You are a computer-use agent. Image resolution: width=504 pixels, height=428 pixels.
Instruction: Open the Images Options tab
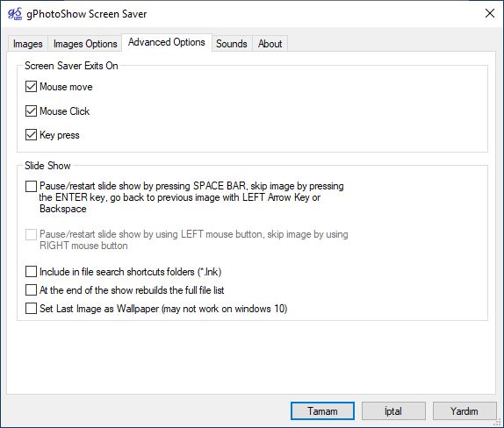coord(85,44)
